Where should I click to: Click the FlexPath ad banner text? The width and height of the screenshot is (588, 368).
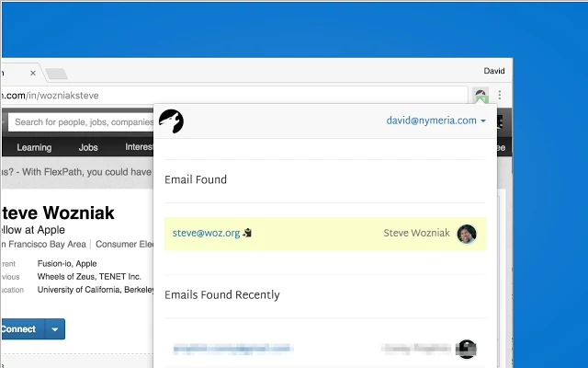(x=77, y=172)
